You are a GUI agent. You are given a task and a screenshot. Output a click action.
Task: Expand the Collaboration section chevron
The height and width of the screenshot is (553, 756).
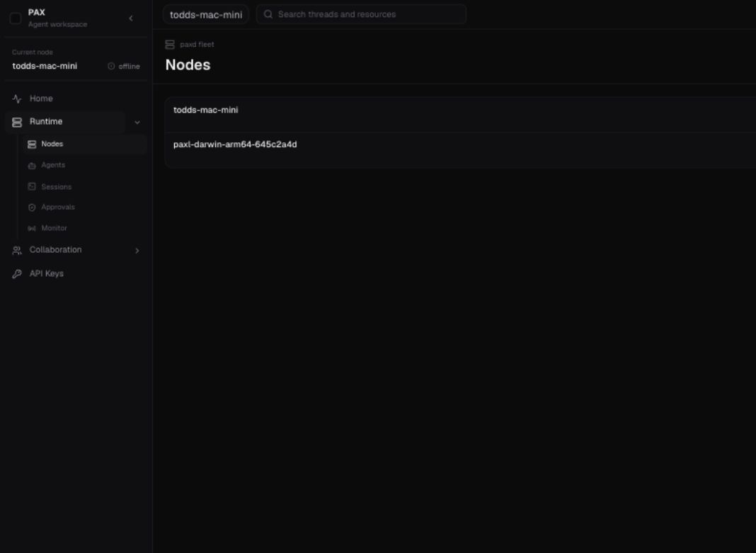pos(137,251)
